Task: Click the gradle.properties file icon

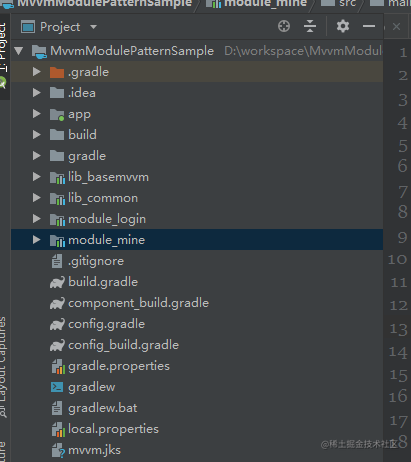Action: coord(58,366)
